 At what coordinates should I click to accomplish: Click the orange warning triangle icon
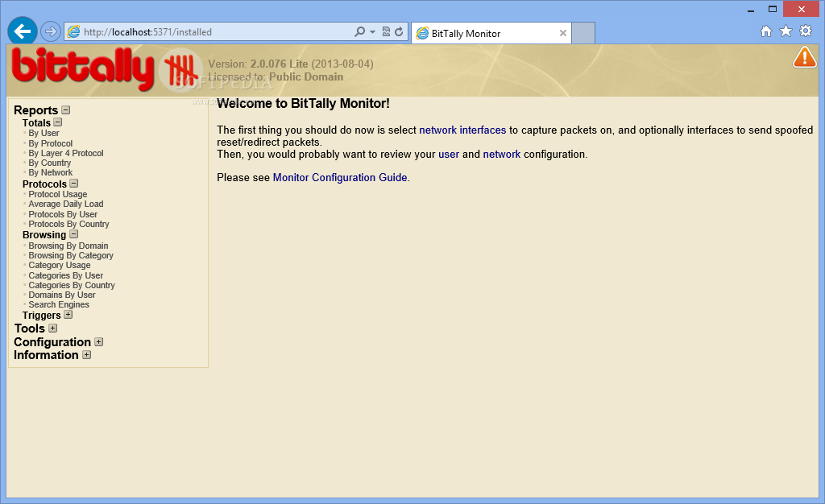click(805, 58)
